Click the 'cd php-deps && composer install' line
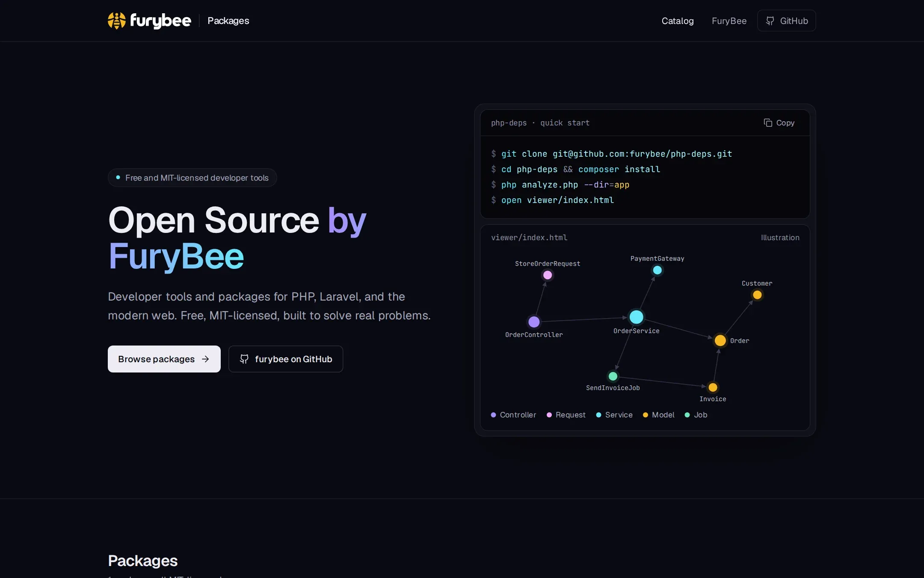924x578 pixels. [576, 169]
